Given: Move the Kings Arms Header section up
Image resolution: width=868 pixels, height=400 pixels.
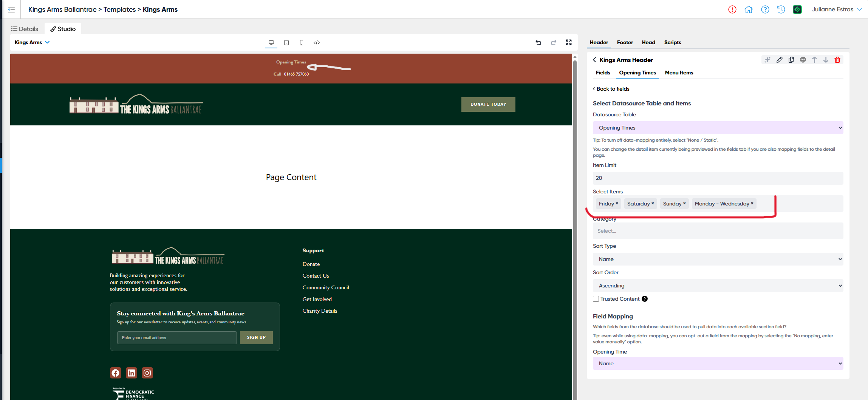Looking at the screenshot, I should click(815, 60).
